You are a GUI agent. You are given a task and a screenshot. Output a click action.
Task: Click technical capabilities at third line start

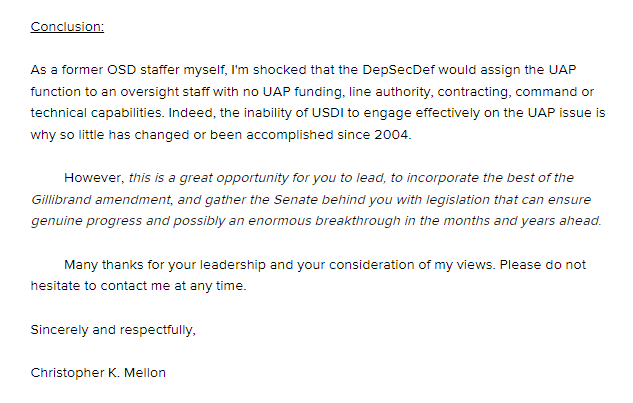coord(96,113)
